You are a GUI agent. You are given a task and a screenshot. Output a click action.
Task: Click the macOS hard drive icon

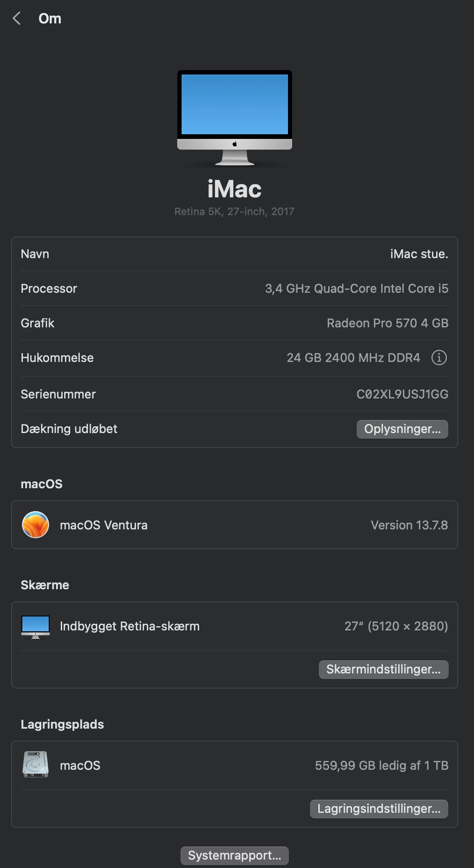pyautogui.click(x=36, y=765)
